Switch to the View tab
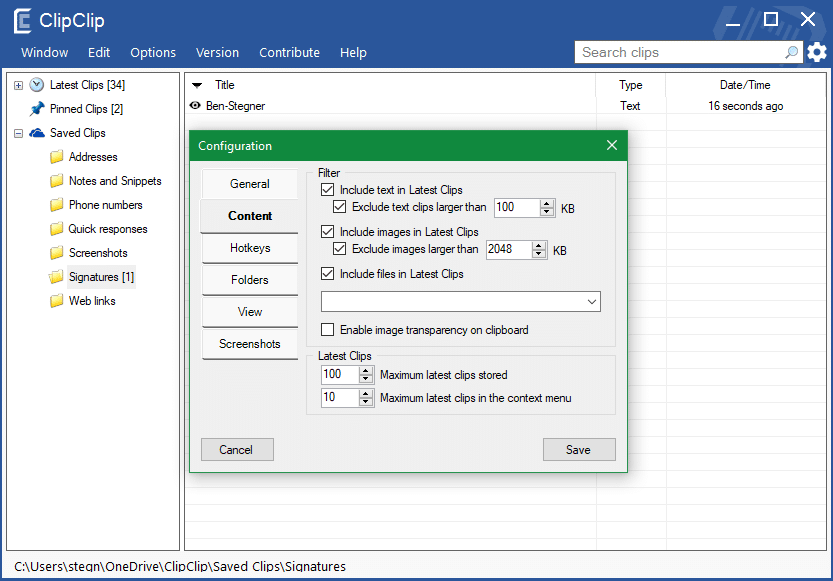Viewport: 833px width, 581px height. (250, 312)
